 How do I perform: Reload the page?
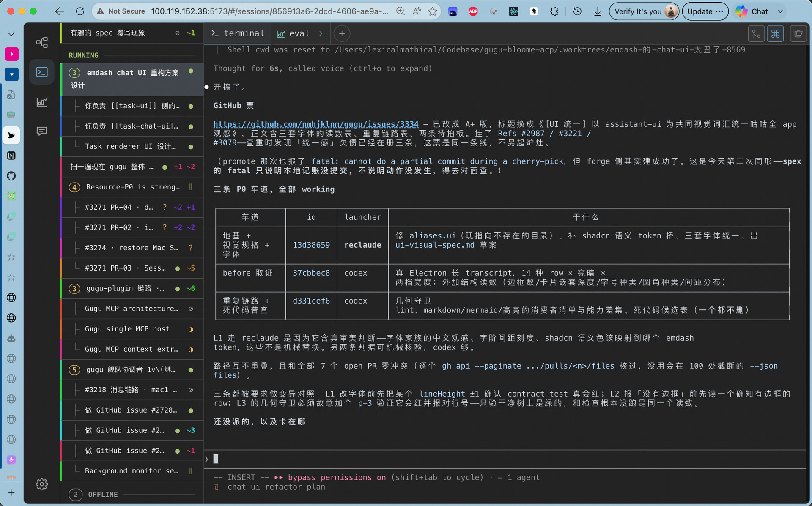pyautogui.click(x=80, y=11)
